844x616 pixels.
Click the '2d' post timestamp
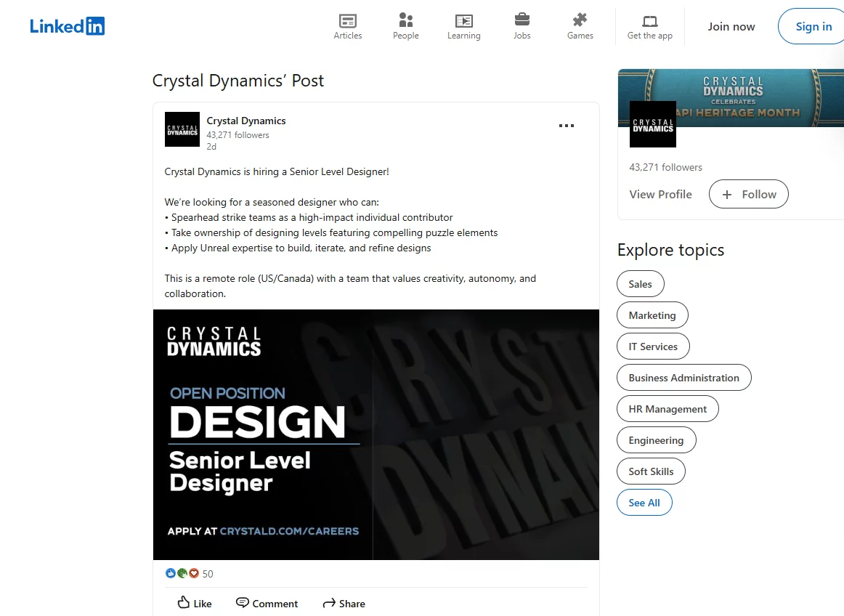click(211, 147)
